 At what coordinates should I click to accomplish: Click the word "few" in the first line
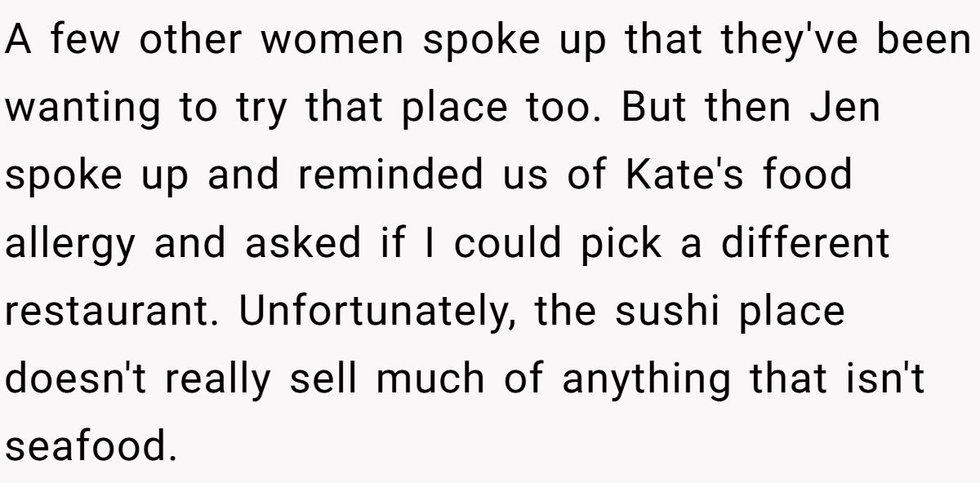[84, 41]
